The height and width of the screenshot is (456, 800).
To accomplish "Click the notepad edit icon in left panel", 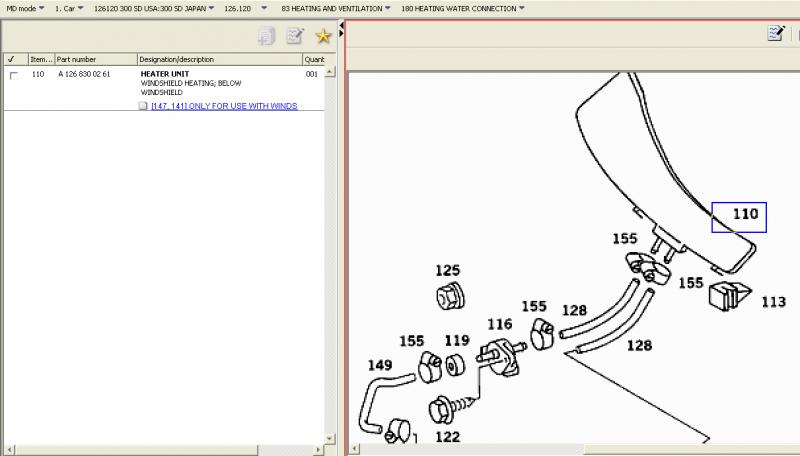I will [294, 36].
